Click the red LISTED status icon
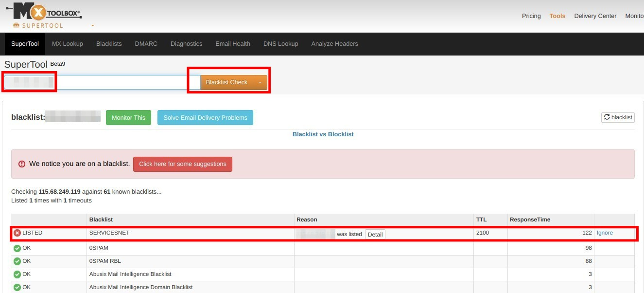The height and width of the screenshot is (293, 644). tap(17, 233)
